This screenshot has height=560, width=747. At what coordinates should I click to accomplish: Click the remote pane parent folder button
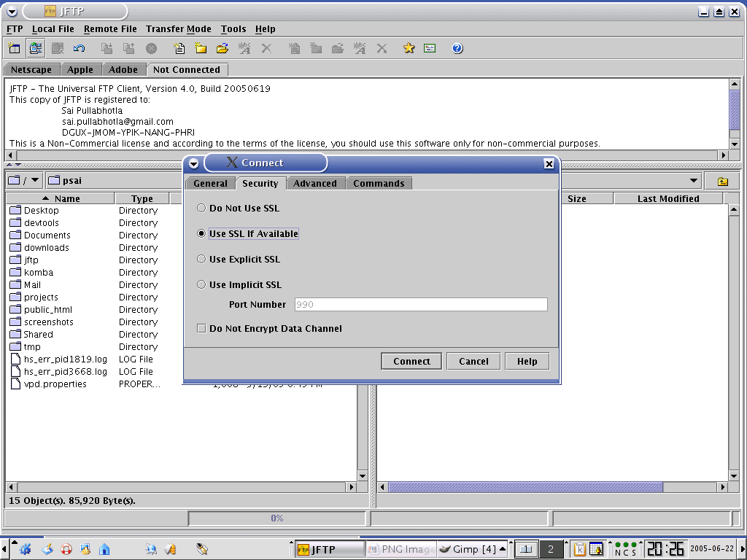[x=723, y=181]
